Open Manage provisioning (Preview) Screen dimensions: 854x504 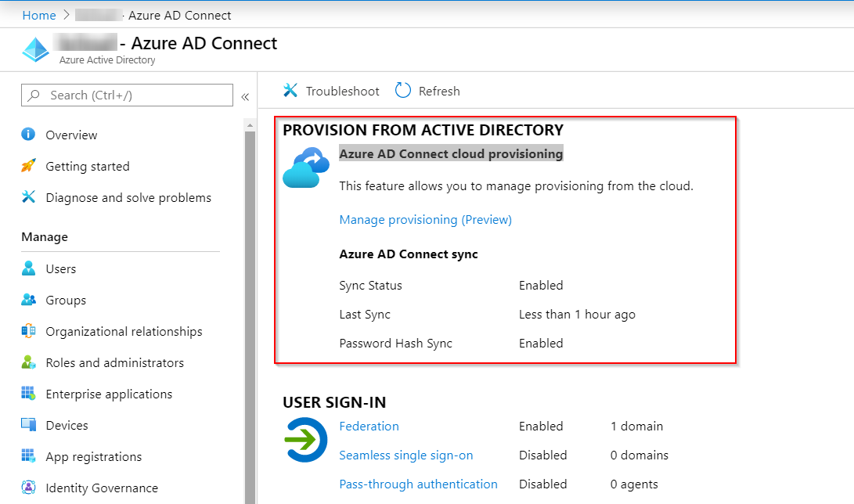(x=425, y=219)
